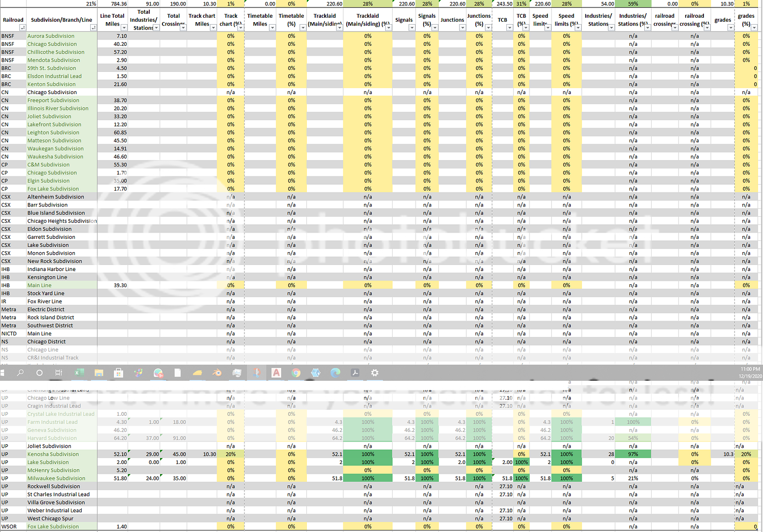Open Settings gear in taskbar
Screen dimensions: 763x532
[x=375, y=373]
